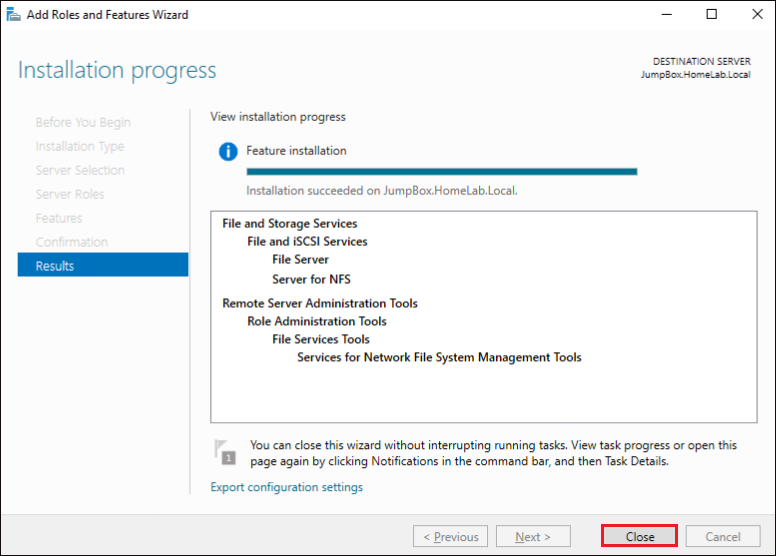
Task: Click the blue Feature installation info icon
Action: (x=228, y=151)
